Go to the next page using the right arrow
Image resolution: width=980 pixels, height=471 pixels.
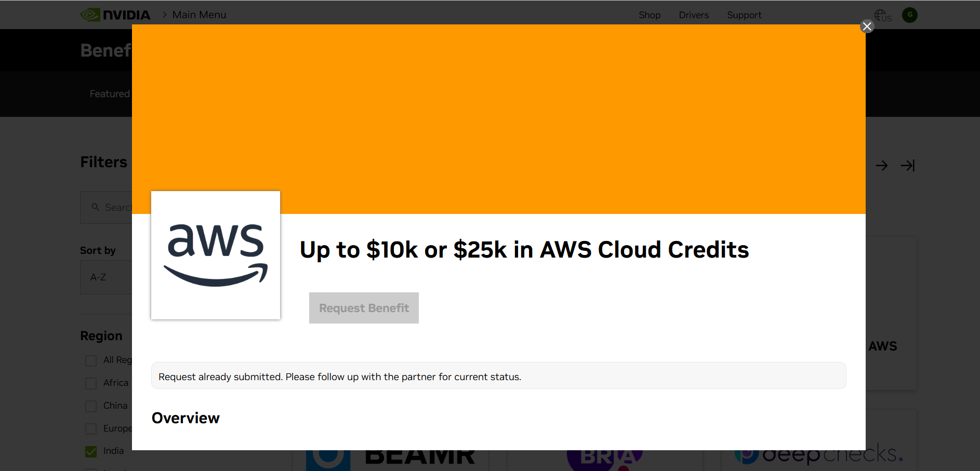pos(882,165)
